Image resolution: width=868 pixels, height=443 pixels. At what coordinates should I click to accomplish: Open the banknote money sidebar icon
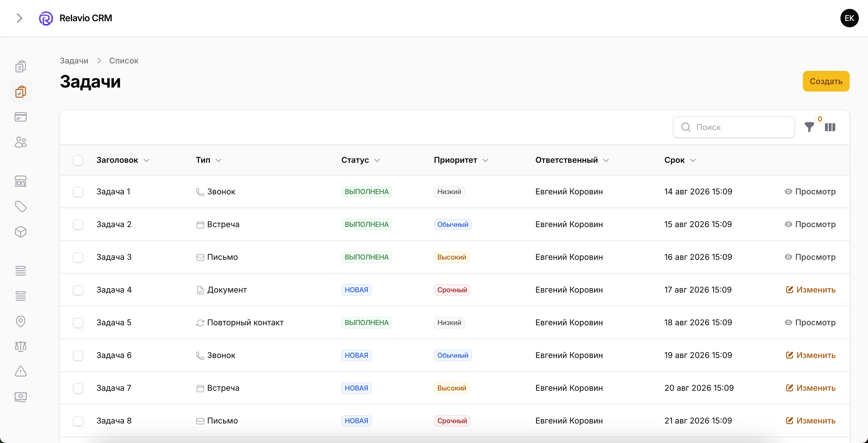(21, 397)
